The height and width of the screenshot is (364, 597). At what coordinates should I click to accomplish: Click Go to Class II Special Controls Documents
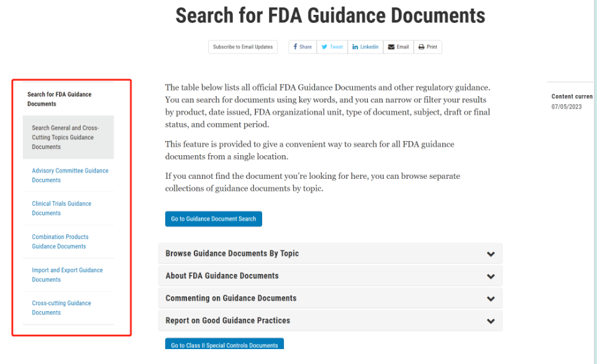tap(224, 345)
